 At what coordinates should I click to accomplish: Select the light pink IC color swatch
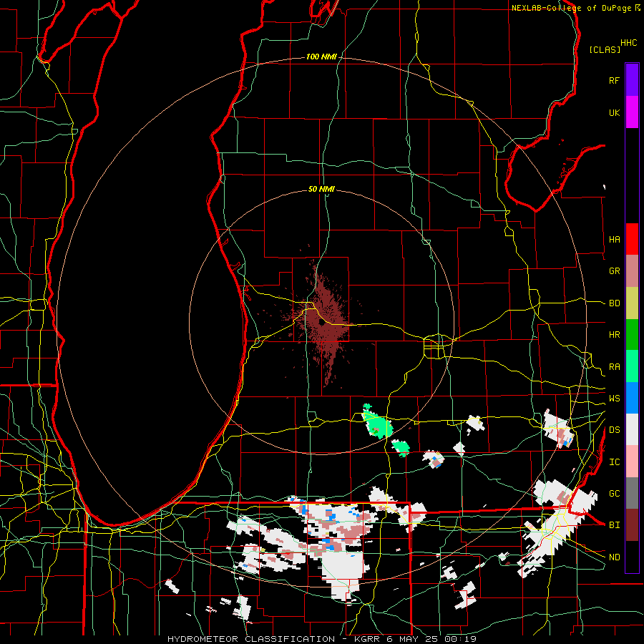pos(632,462)
